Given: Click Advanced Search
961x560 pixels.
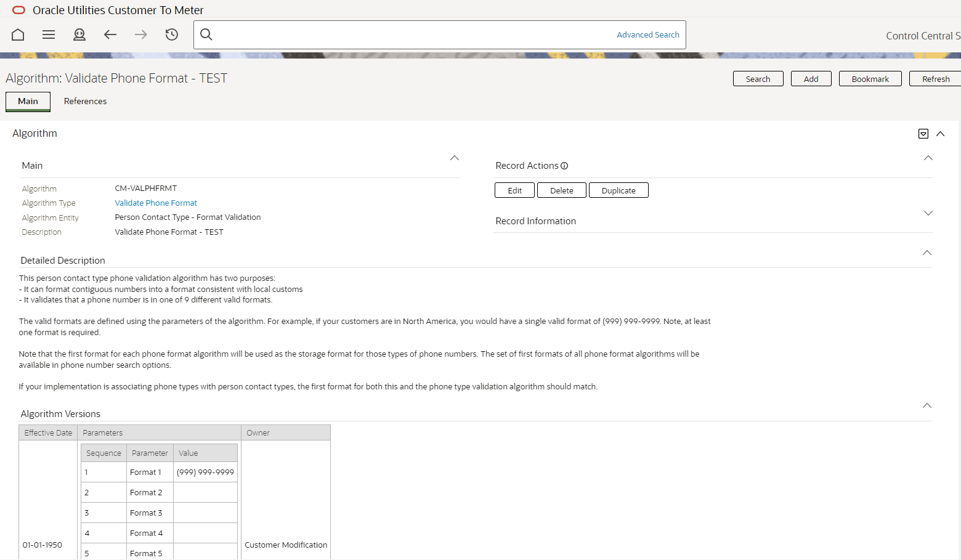Looking at the screenshot, I should [647, 34].
